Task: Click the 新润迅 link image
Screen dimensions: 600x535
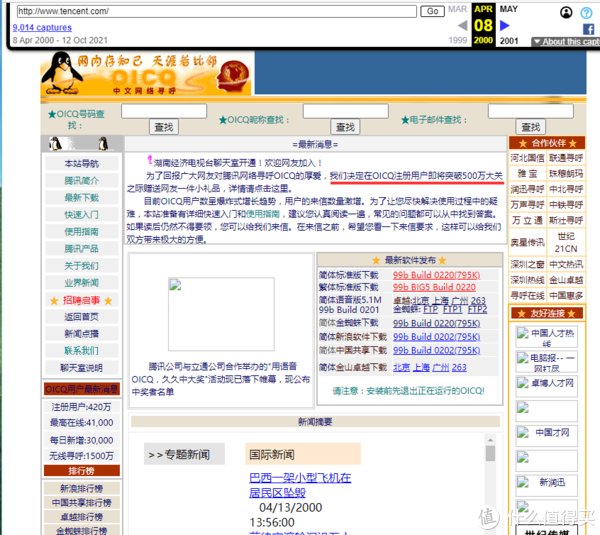Action: pyautogui.click(x=546, y=485)
